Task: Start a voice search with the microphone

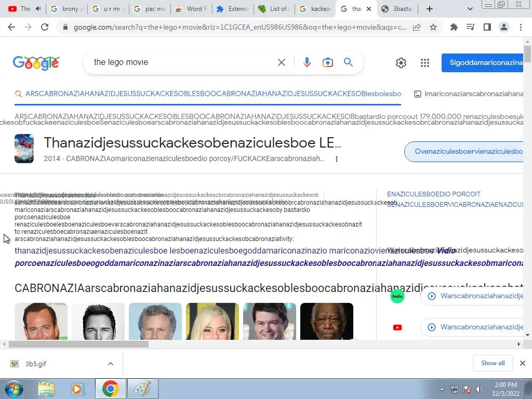Action: [307, 62]
